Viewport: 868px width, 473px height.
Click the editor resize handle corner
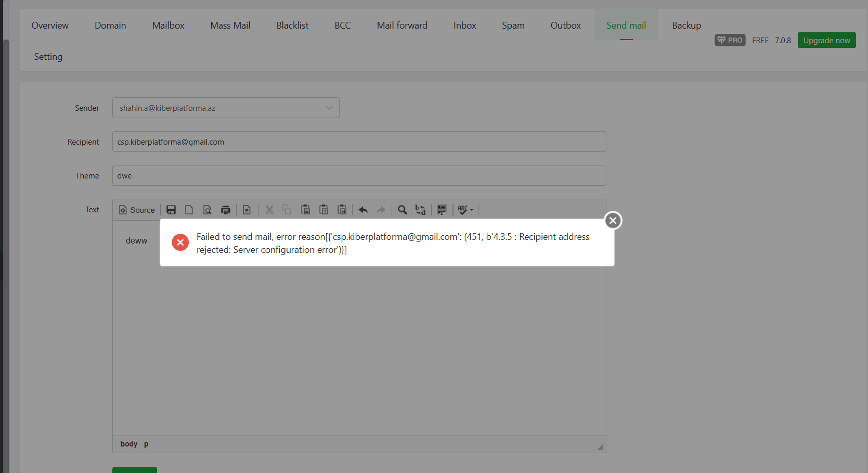pyautogui.click(x=600, y=447)
